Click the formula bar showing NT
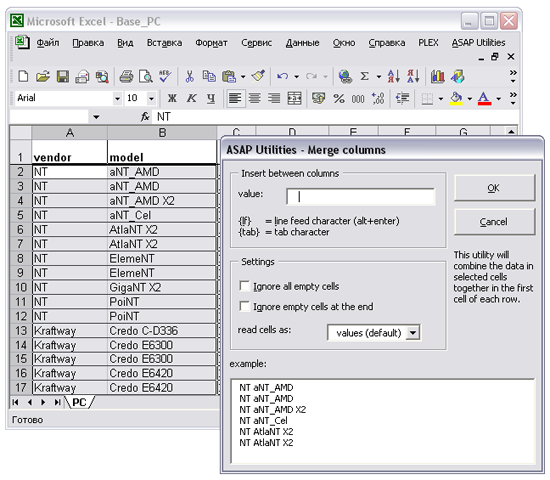This screenshot has width=550, height=480. 335,117
